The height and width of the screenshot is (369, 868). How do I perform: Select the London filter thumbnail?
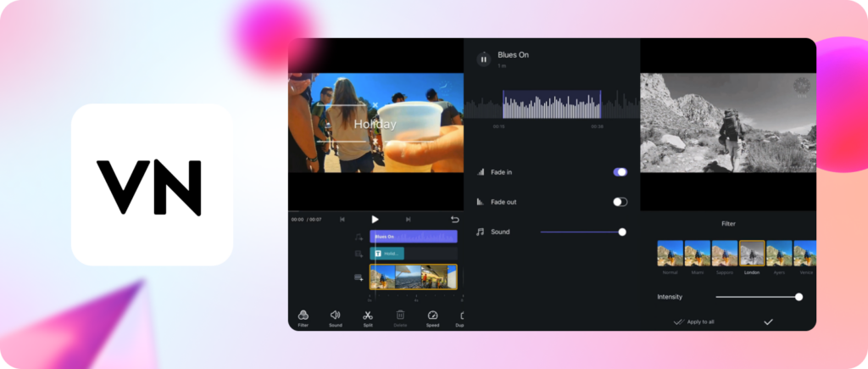click(x=752, y=254)
